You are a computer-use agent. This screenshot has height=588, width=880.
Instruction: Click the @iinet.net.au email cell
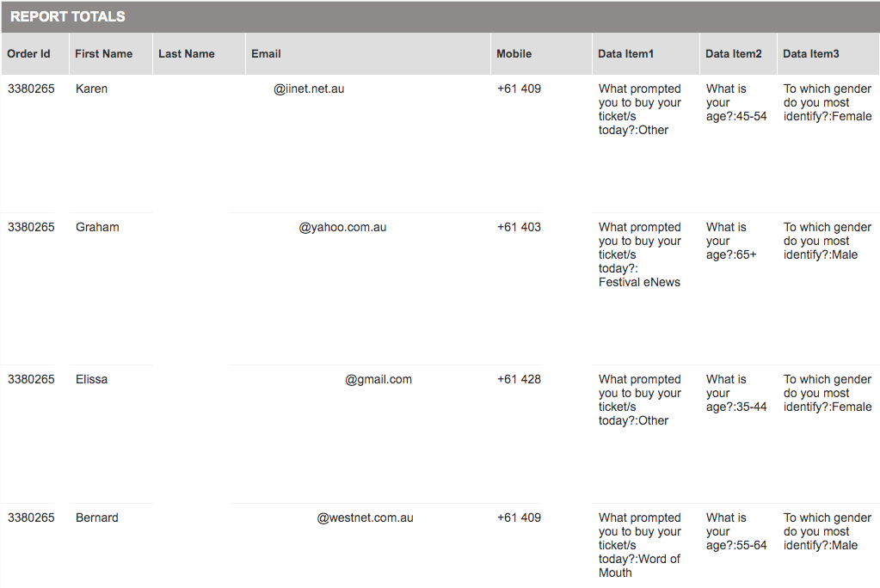(309, 89)
